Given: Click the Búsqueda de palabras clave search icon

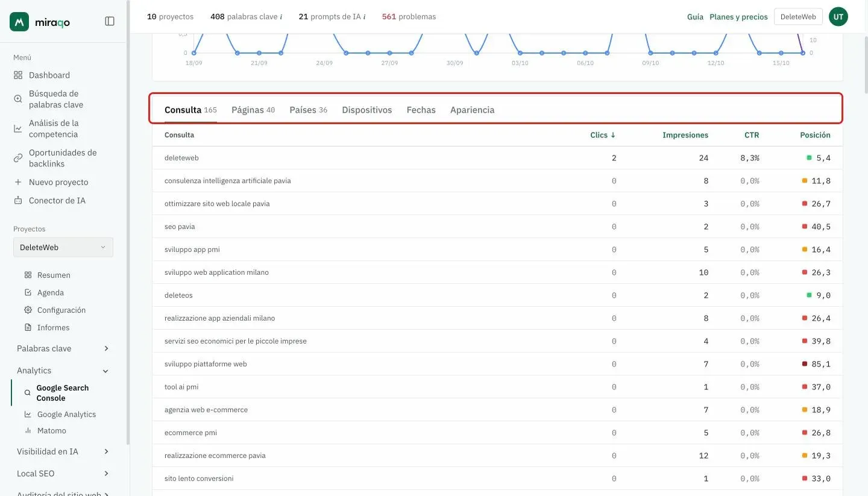Looking at the screenshot, I should tap(18, 99).
